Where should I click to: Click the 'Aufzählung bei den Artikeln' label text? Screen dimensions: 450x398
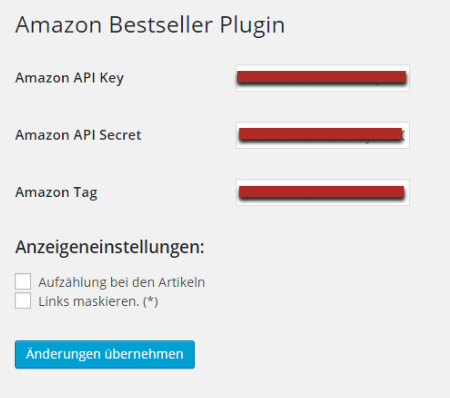(x=122, y=282)
